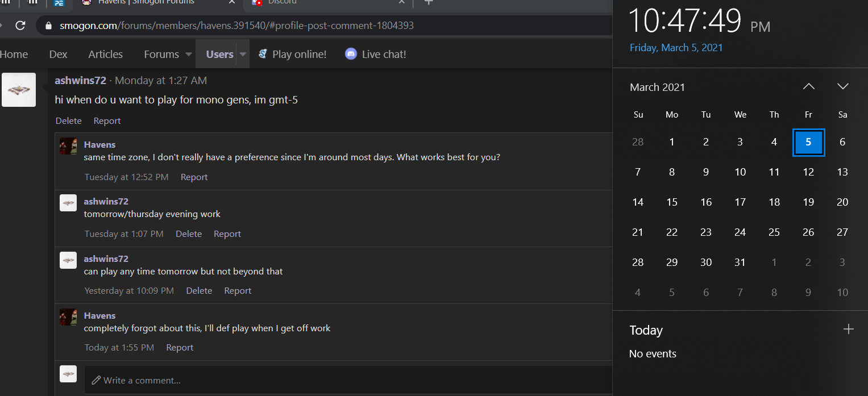Select March 17 in the calendar
Image resolution: width=868 pixels, height=396 pixels.
pos(740,202)
